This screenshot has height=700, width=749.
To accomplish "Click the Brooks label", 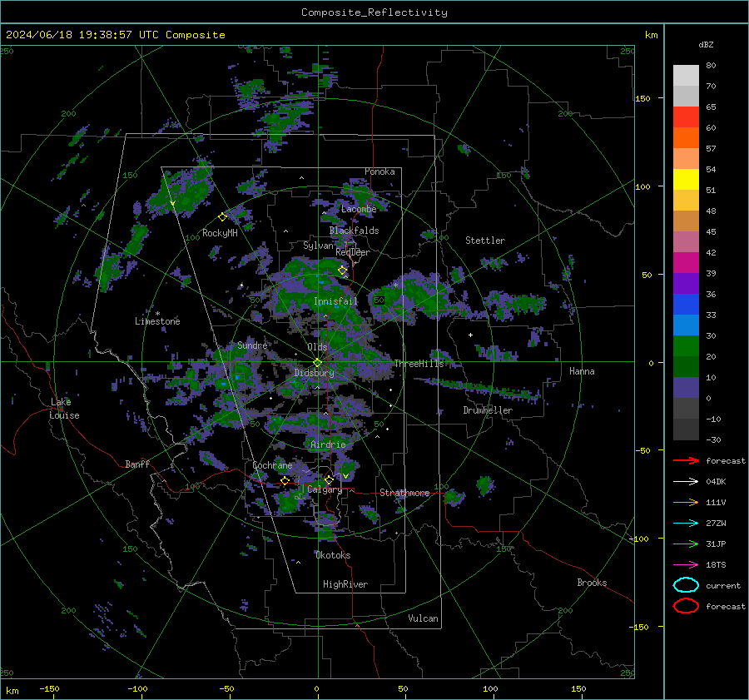I will [x=592, y=583].
